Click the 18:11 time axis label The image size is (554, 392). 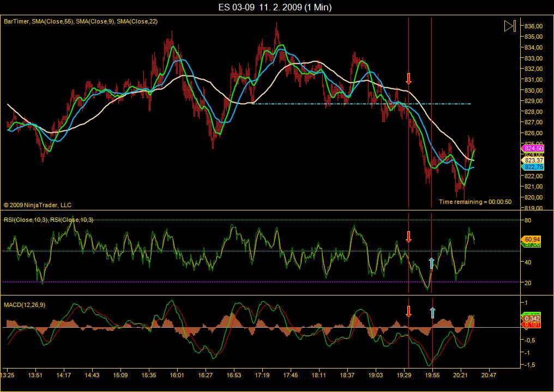coord(318,376)
